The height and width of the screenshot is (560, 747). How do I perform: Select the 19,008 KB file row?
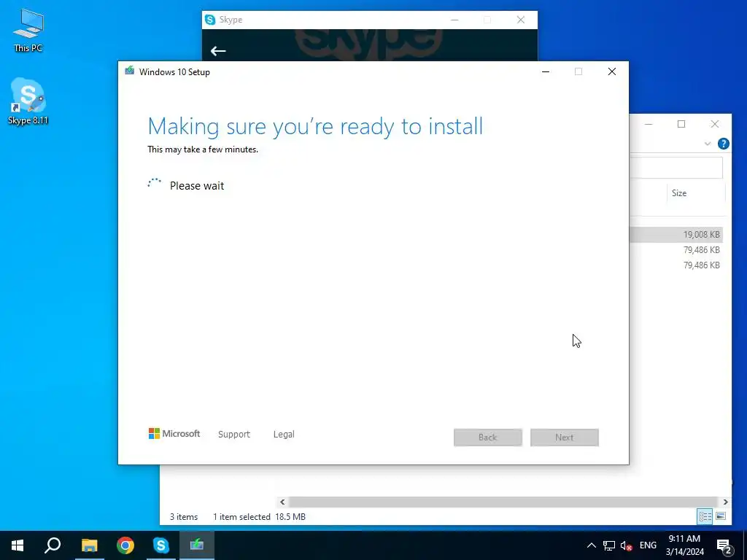tap(676, 234)
